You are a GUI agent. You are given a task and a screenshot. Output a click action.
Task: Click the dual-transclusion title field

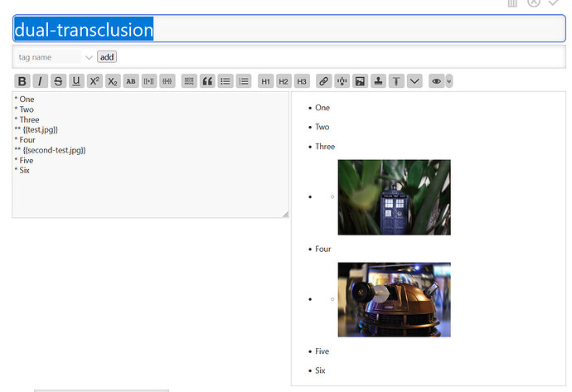[289, 29]
